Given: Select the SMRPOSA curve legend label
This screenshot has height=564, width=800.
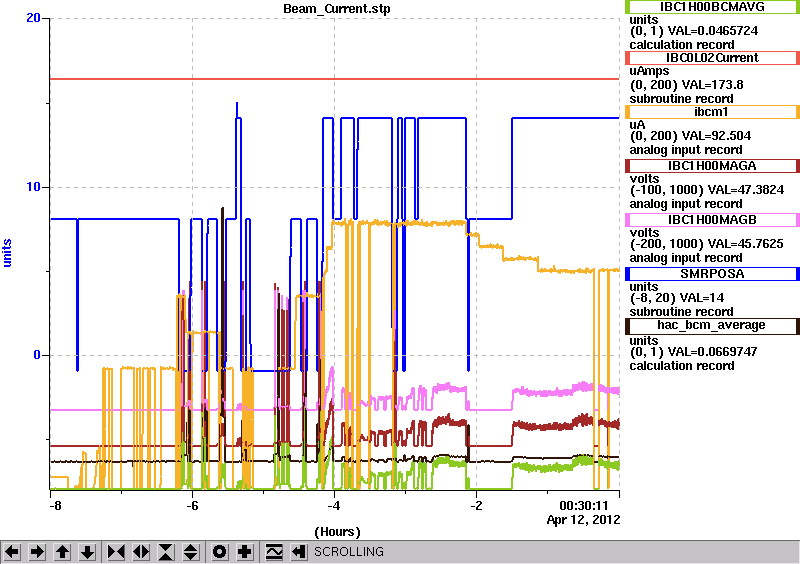Looking at the screenshot, I should [712, 274].
